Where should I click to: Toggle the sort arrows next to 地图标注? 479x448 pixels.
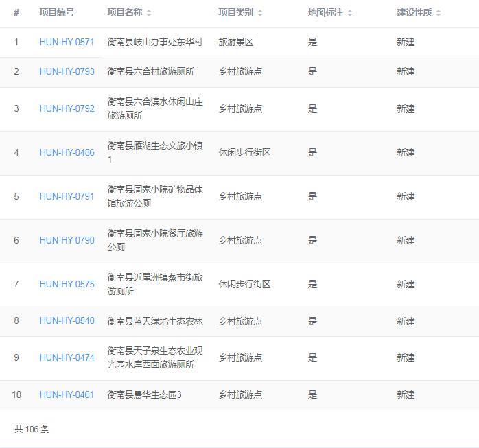click(350, 13)
